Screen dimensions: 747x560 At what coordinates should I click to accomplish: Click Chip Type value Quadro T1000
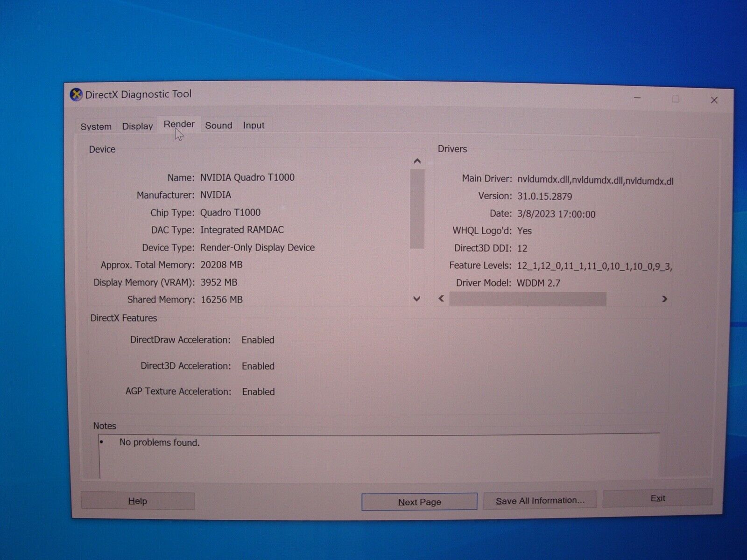pyautogui.click(x=230, y=212)
